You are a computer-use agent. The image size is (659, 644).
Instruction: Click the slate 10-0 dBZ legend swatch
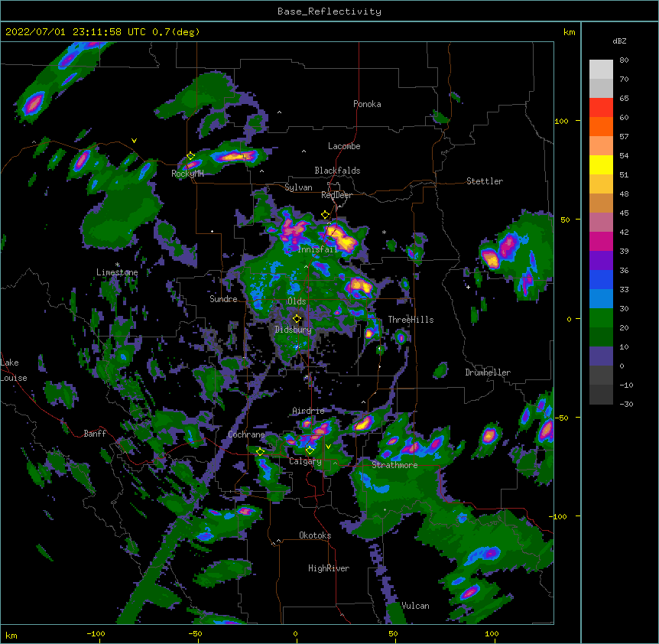coord(601,356)
